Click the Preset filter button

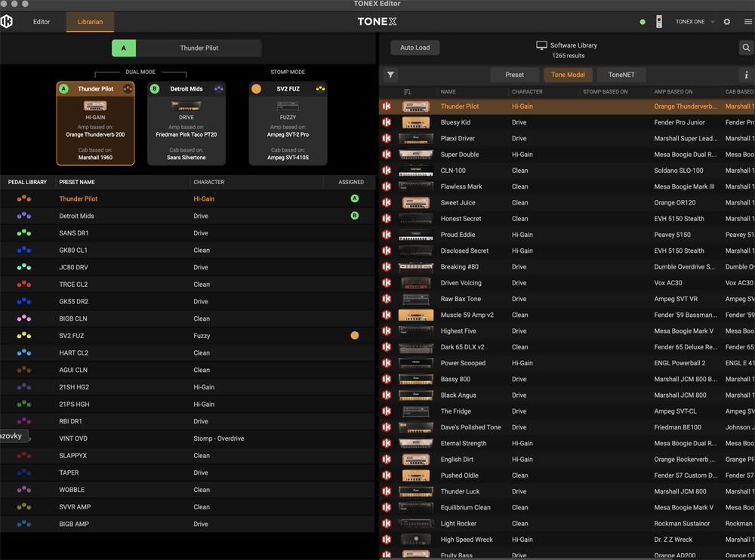point(514,75)
